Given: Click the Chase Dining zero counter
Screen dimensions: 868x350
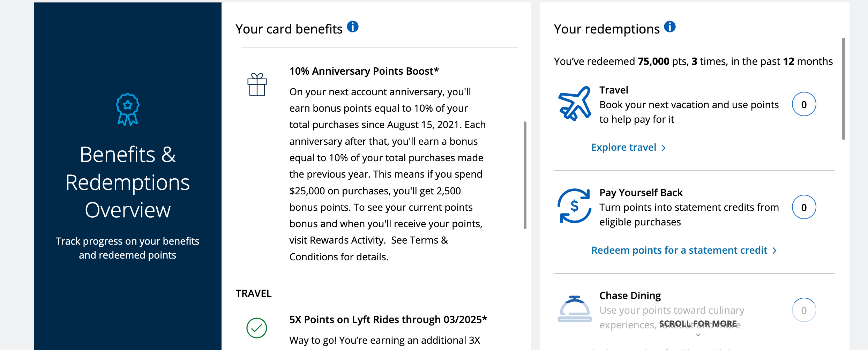Looking at the screenshot, I should click(x=804, y=310).
